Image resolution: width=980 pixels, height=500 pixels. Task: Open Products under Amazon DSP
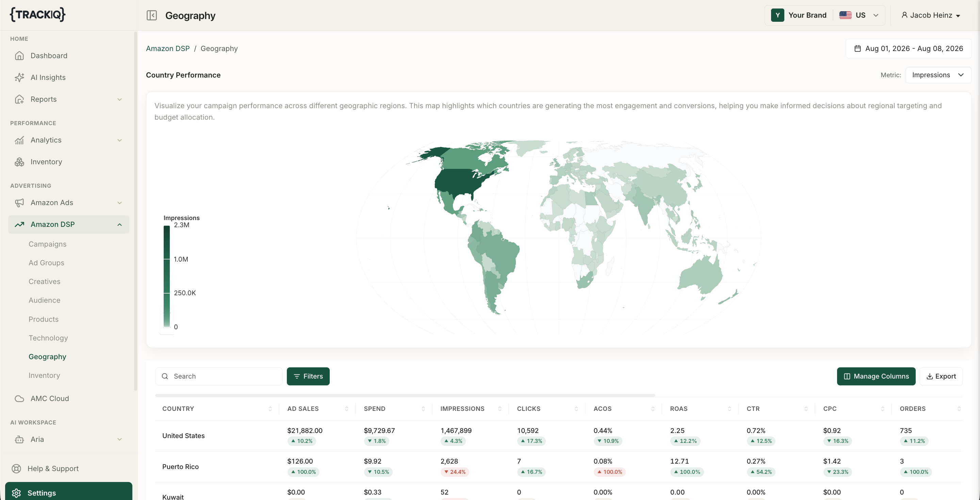tap(44, 319)
